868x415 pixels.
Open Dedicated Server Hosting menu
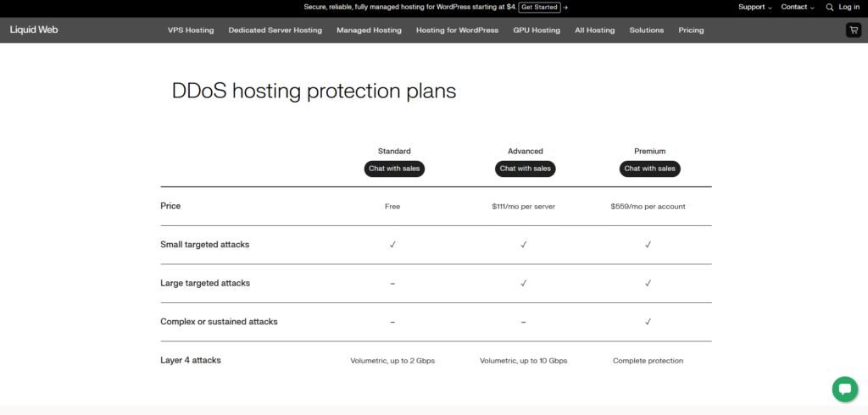point(275,30)
